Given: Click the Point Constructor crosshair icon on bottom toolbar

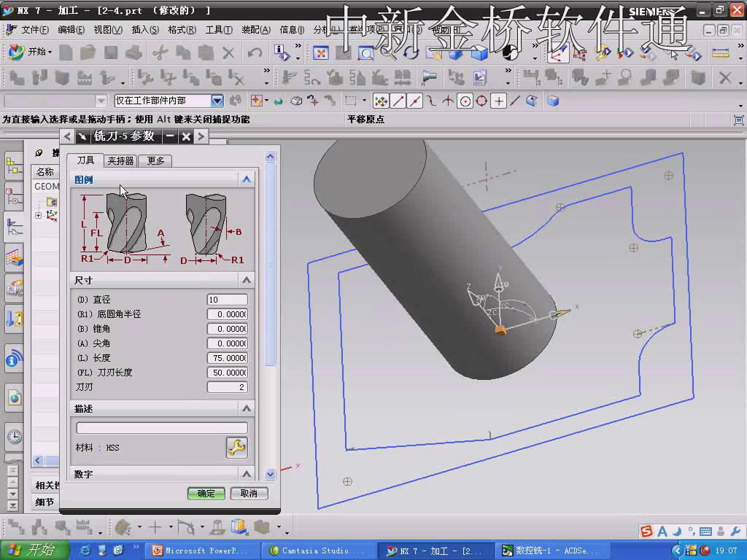Looking at the screenshot, I should [x=155, y=526].
